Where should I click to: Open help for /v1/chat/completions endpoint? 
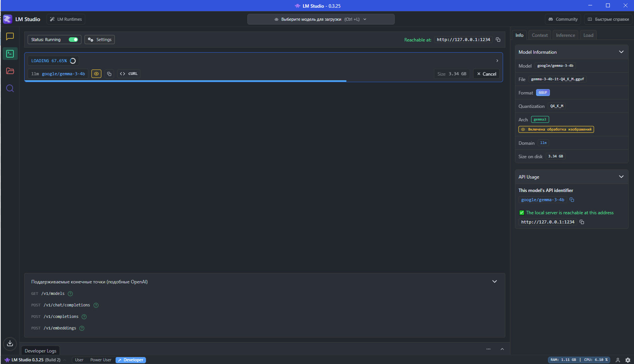click(96, 305)
